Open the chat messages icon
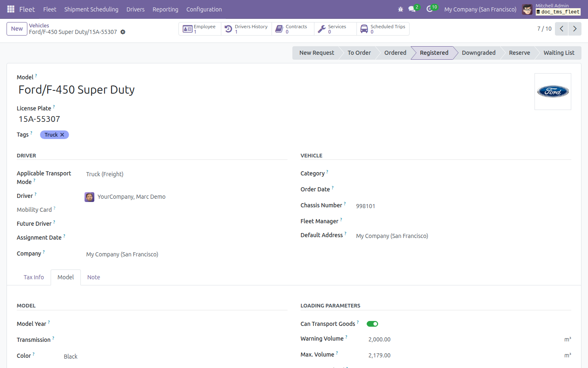The image size is (588, 368). 412,9
